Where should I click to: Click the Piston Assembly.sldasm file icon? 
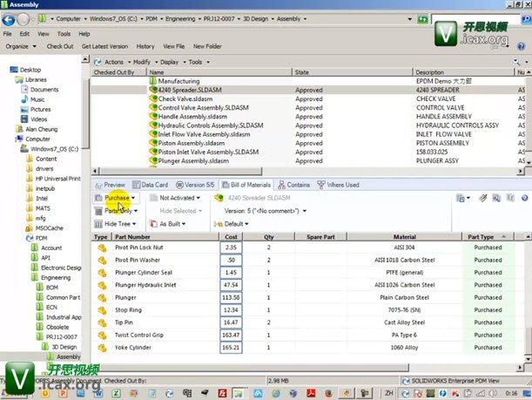point(153,143)
